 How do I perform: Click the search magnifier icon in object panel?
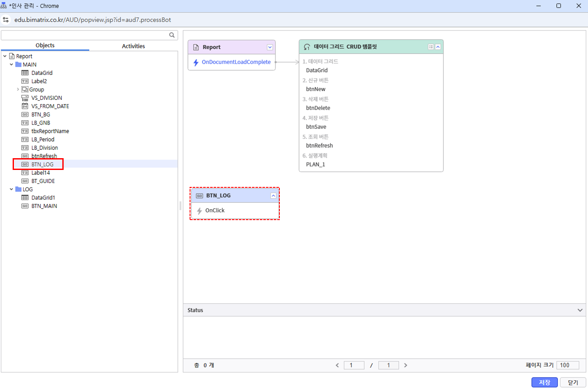[172, 35]
